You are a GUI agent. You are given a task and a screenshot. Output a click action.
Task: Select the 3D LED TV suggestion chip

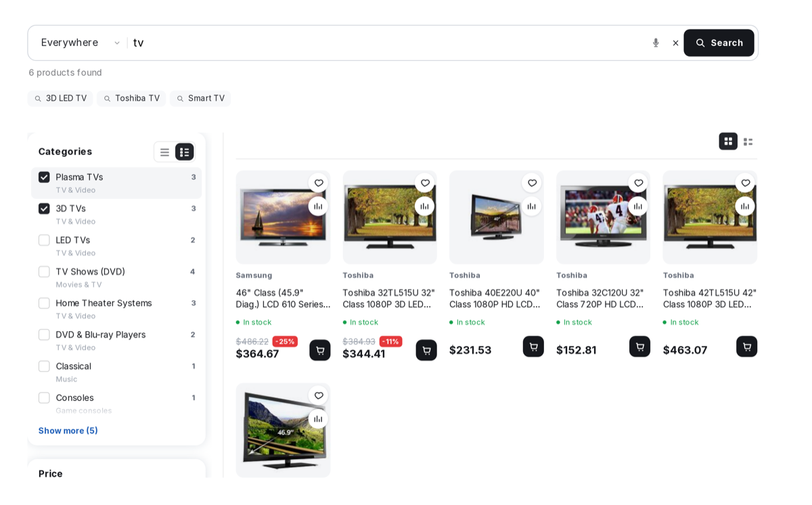60,98
